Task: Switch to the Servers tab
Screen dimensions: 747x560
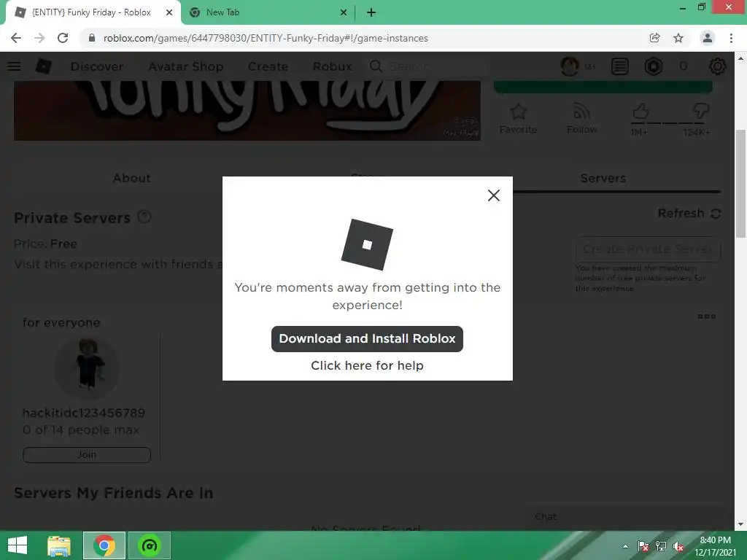Action: coord(603,178)
